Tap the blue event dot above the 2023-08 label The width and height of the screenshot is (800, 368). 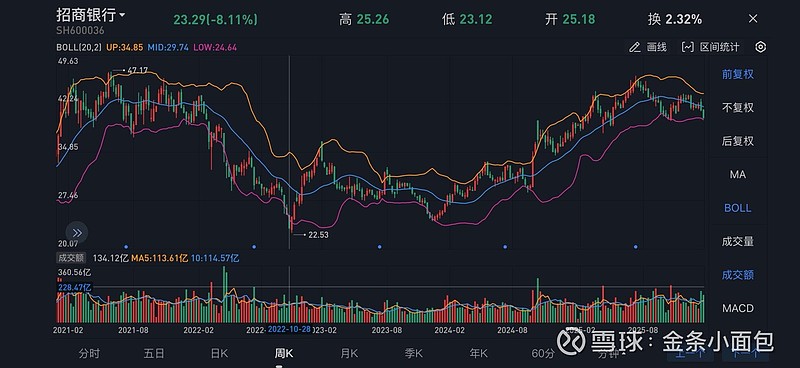(x=380, y=247)
